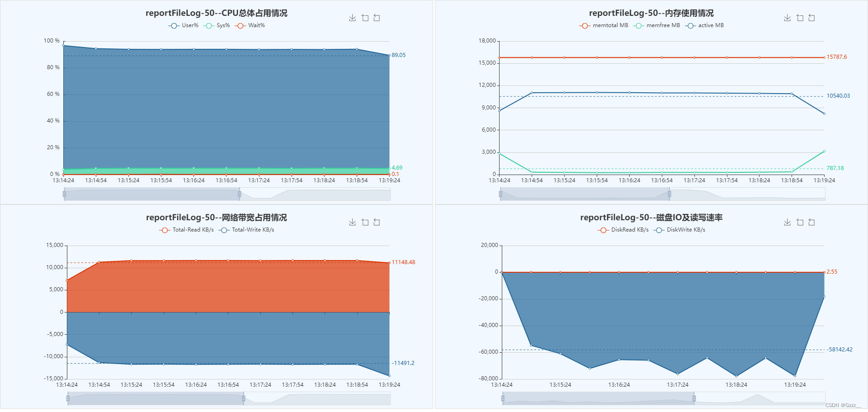Click the last DiskWrite data point near -20,000

(x=824, y=297)
